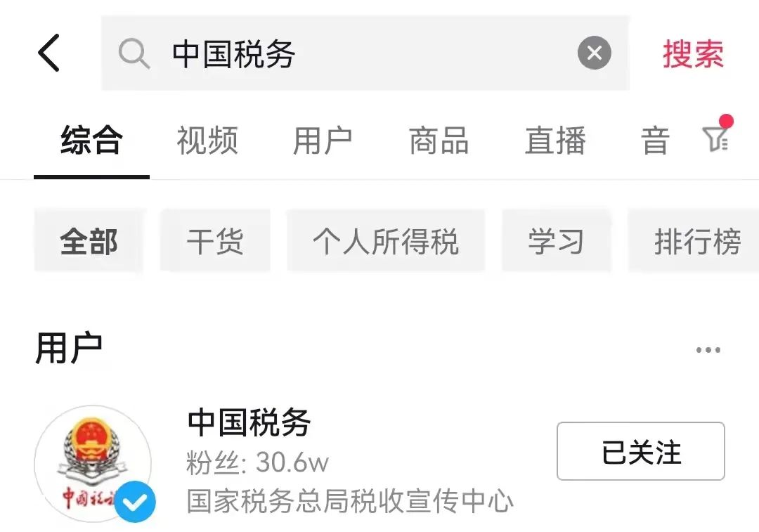
Task: Choose the 学习 filter chip
Action: 557,241
